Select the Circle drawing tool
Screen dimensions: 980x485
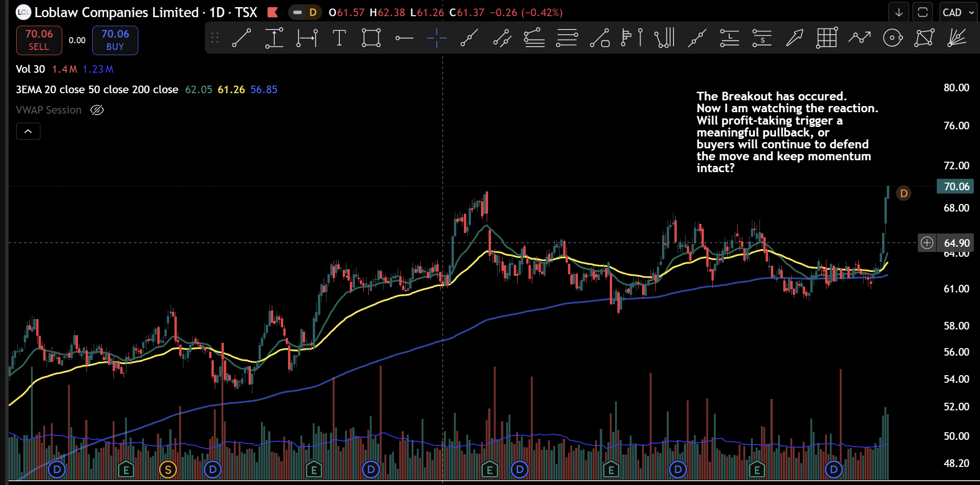coord(893,38)
